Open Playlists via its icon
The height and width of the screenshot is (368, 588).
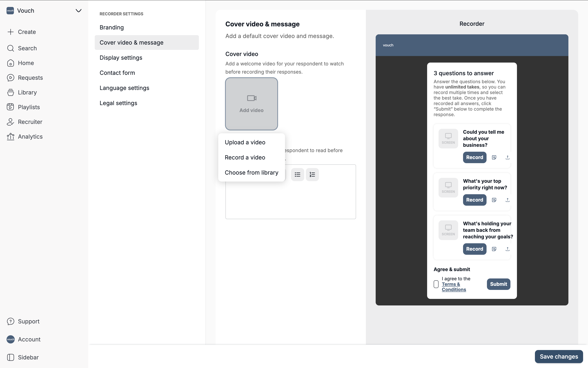click(x=10, y=107)
